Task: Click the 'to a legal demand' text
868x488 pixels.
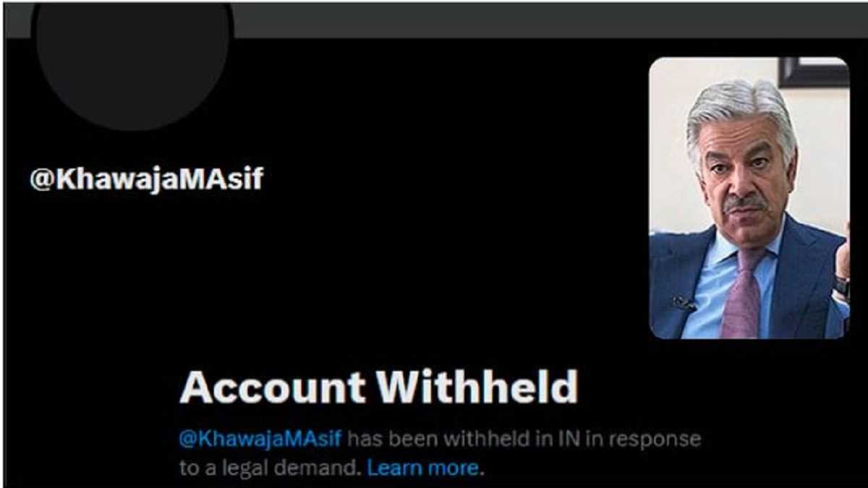Action: 268,468
